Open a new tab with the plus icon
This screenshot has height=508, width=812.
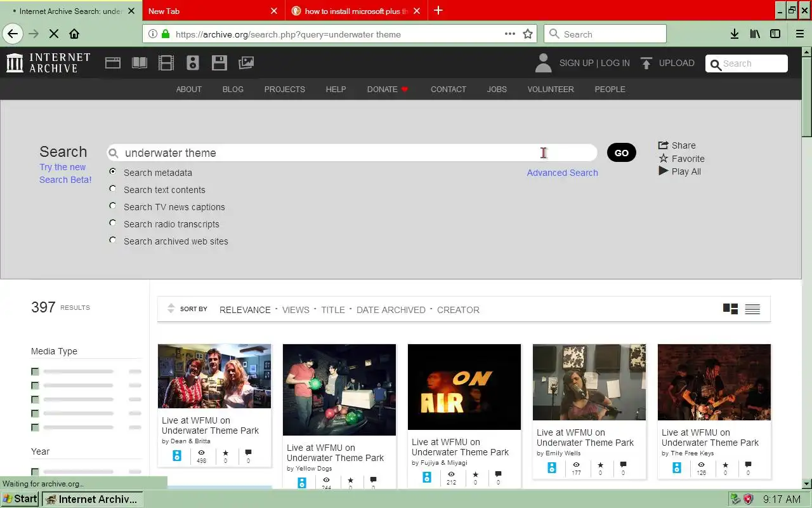(x=438, y=10)
